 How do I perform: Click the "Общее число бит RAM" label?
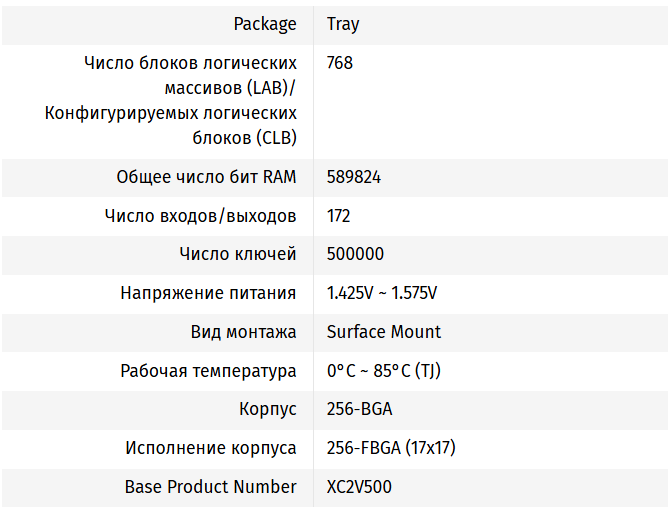tap(206, 177)
